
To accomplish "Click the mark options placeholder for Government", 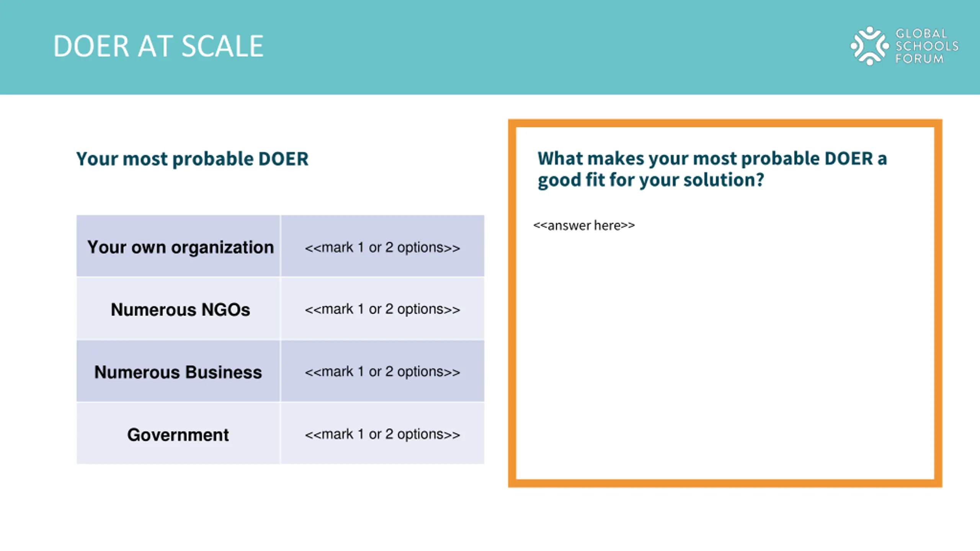I will pyautogui.click(x=382, y=434).
